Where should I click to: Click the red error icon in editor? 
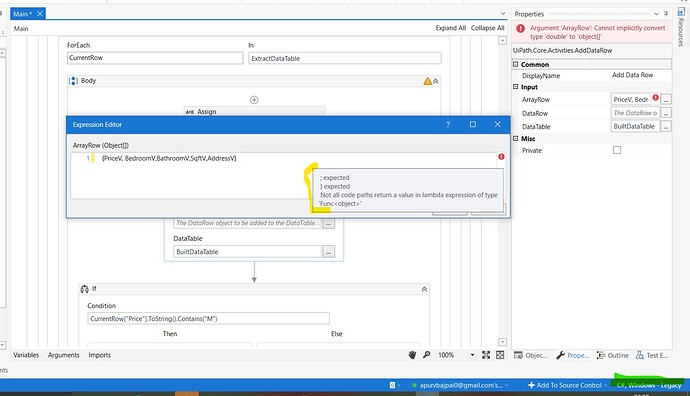click(x=501, y=157)
